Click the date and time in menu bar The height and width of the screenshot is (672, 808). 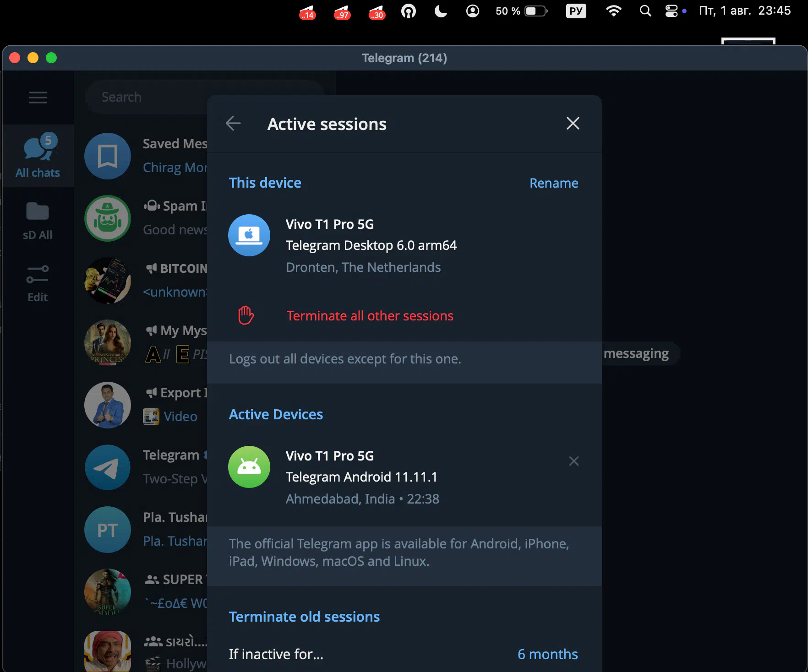745,11
